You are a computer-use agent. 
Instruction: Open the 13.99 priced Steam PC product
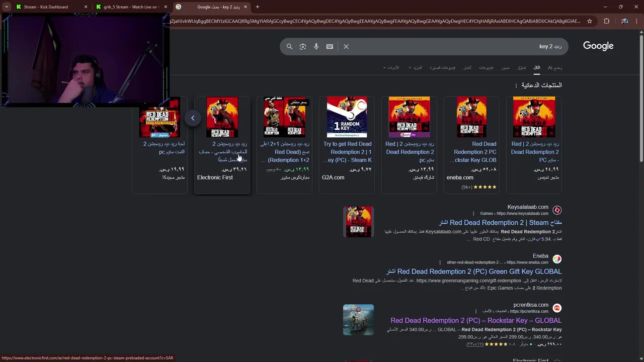click(x=409, y=144)
